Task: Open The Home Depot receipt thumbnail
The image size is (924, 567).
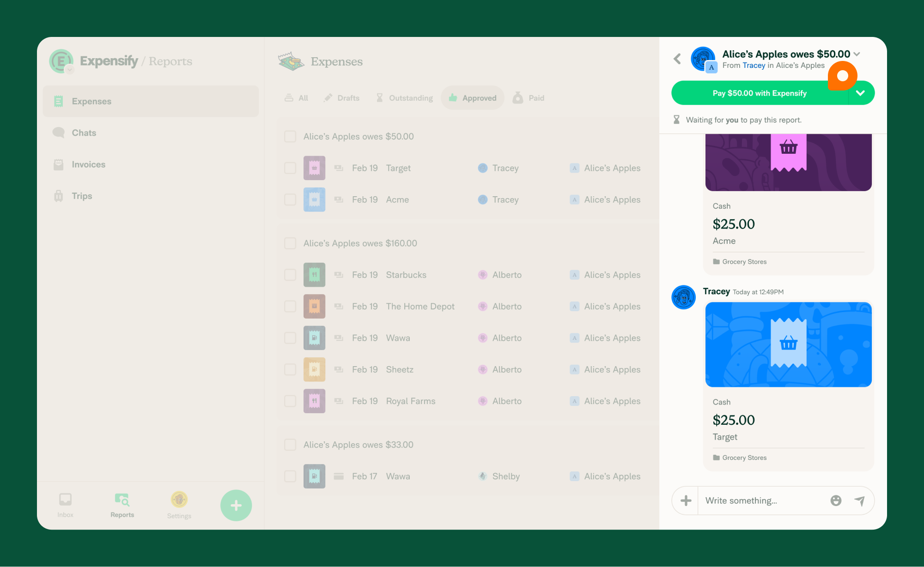Action: 314,306
